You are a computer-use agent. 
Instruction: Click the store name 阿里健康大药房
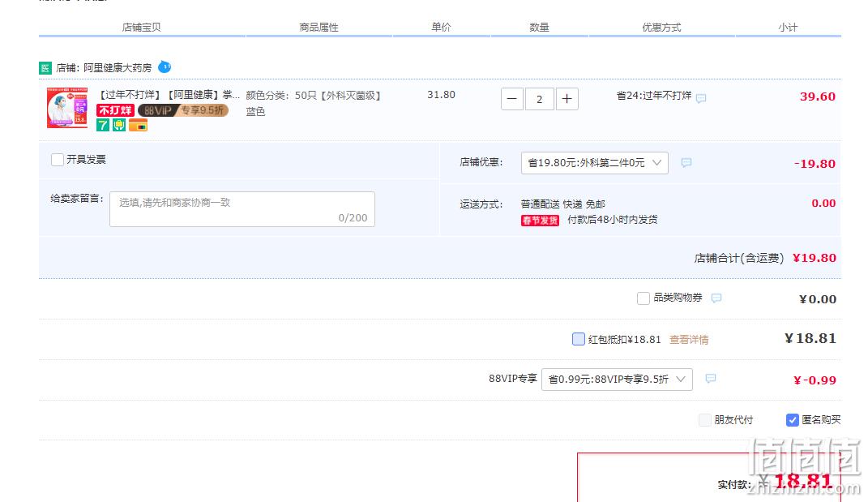[118, 68]
